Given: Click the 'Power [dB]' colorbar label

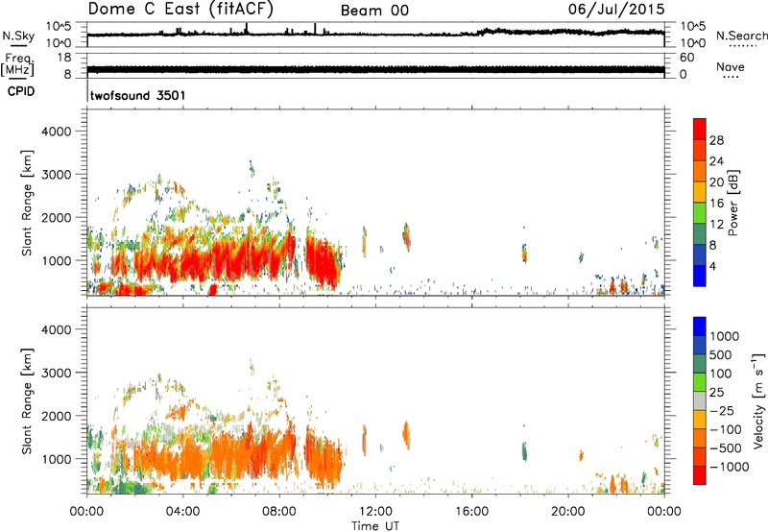Looking at the screenshot, I should tap(732, 203).
